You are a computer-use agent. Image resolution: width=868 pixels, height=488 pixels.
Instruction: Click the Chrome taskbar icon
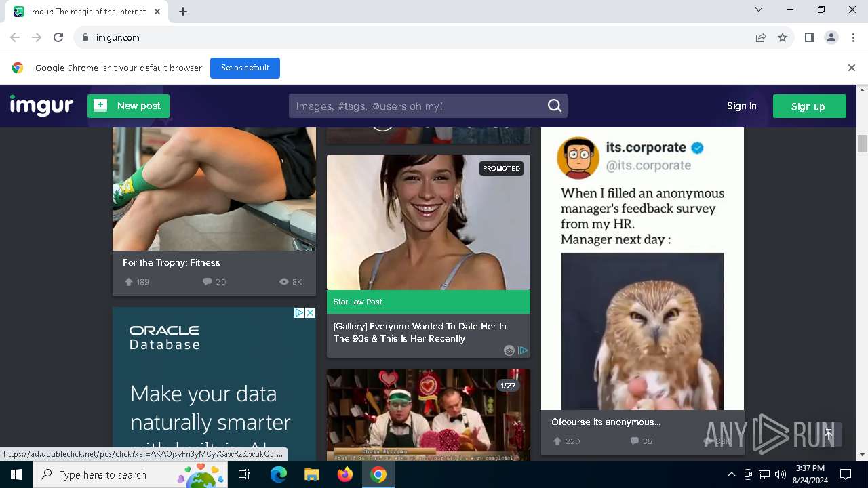[378, 474]
